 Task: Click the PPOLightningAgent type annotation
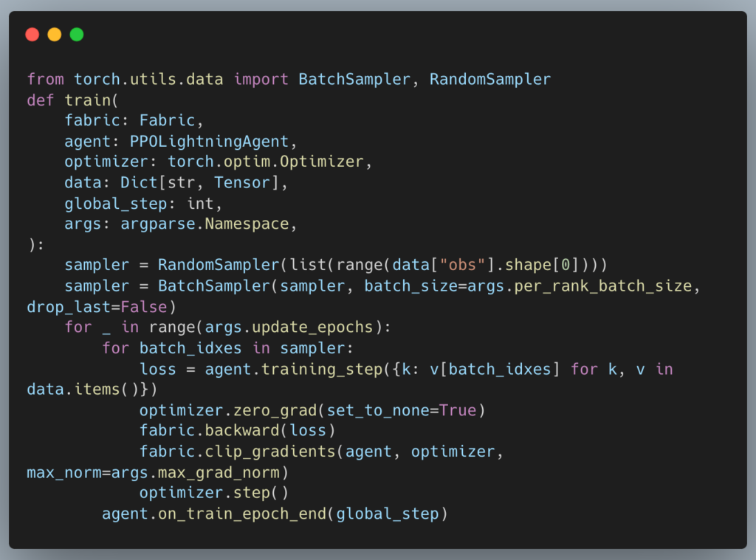point(209,141)
